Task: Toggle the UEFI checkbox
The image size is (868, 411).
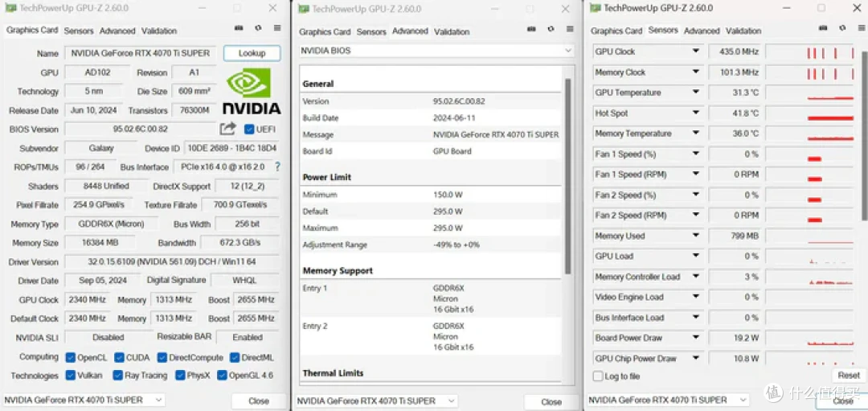Action: click(249, 129)
